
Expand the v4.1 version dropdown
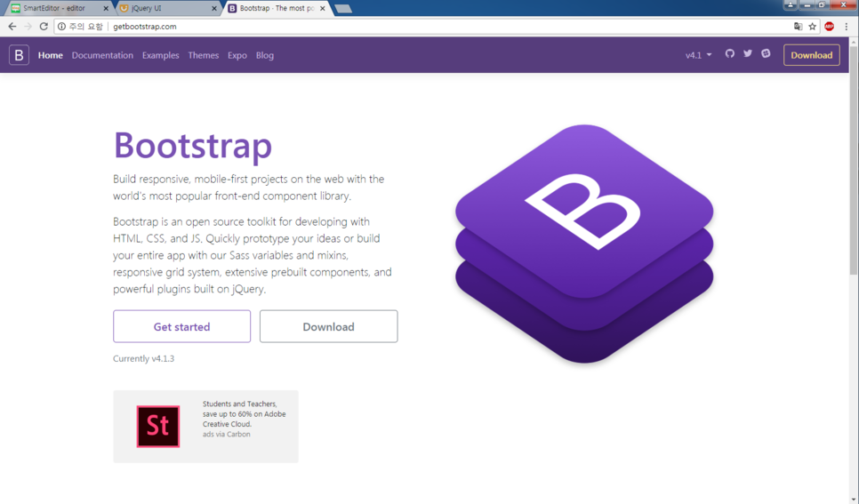(x=698, y=55)
